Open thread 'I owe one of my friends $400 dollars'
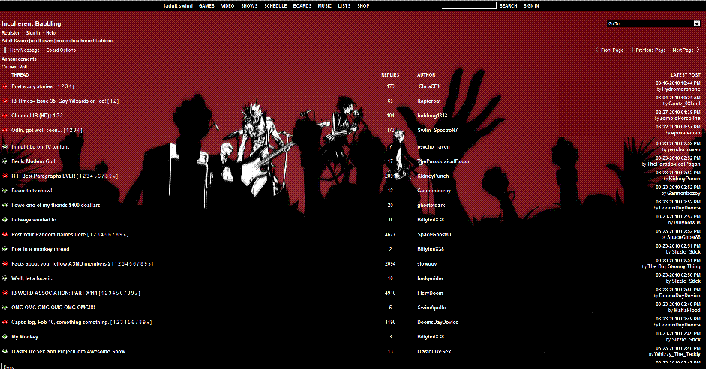This screenshot has height=369, width=706. (56, 205)
